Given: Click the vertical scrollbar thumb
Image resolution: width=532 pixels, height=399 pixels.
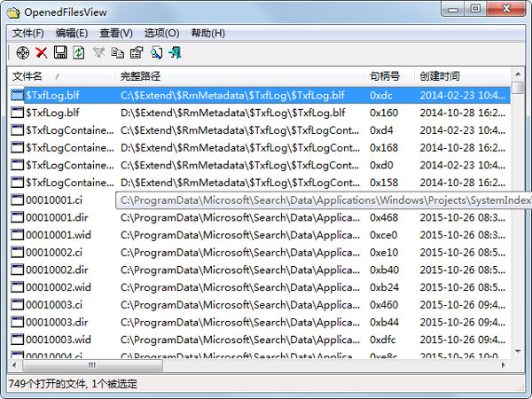Looking at the screenshot, I should [x=518, y=88].
